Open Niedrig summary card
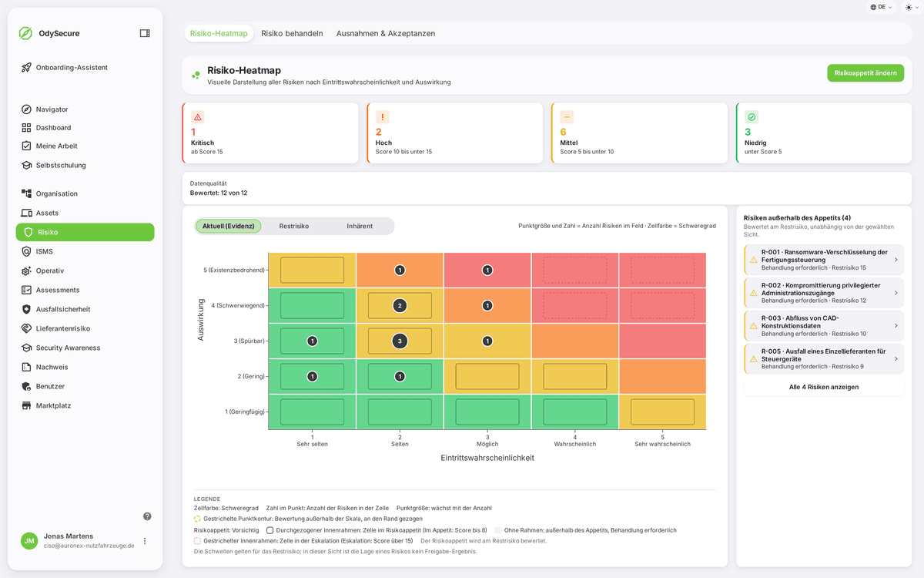The width and height of the screenshot is (924, 578). point(824,133)
